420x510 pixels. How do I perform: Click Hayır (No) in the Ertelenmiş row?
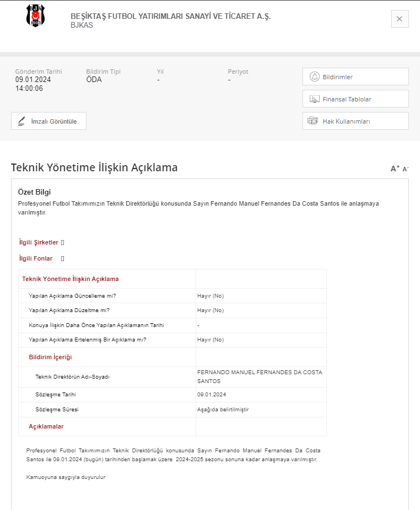[211, 340]
